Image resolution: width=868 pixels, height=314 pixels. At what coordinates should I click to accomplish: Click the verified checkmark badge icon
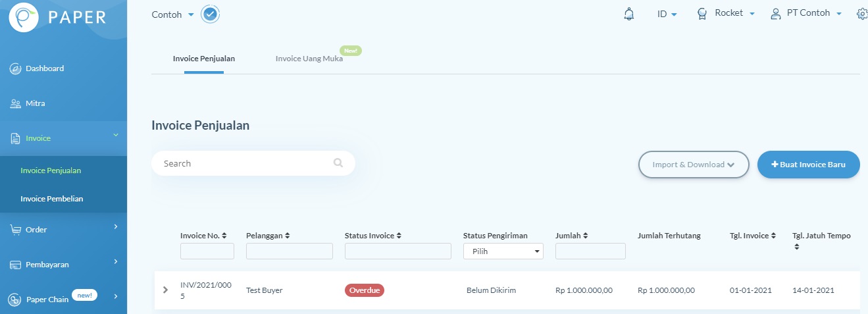point(211,14)
